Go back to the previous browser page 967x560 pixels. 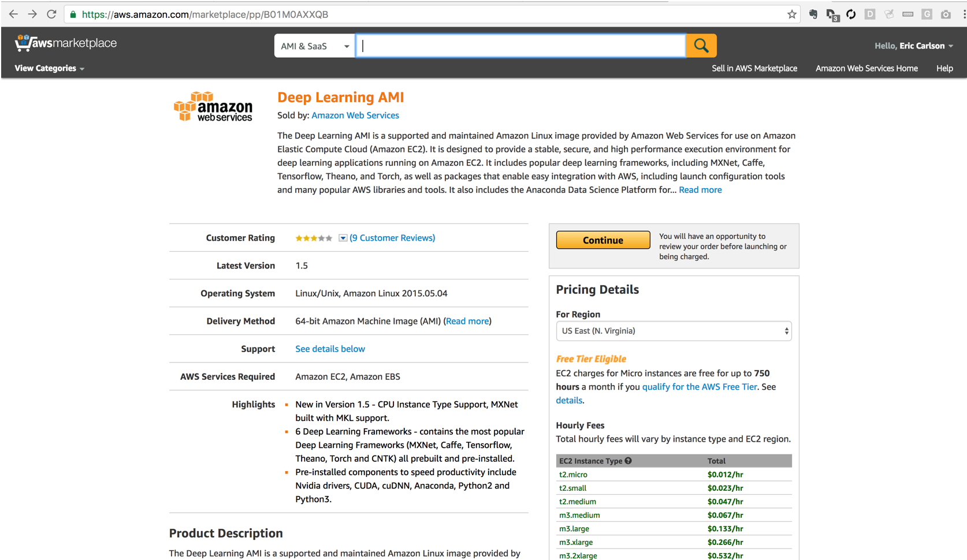point(13,14)
